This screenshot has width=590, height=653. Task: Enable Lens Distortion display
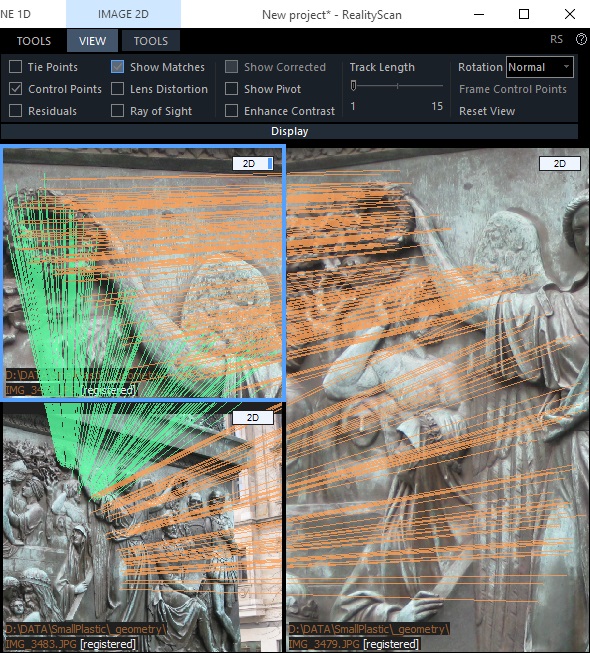point(117,89)
